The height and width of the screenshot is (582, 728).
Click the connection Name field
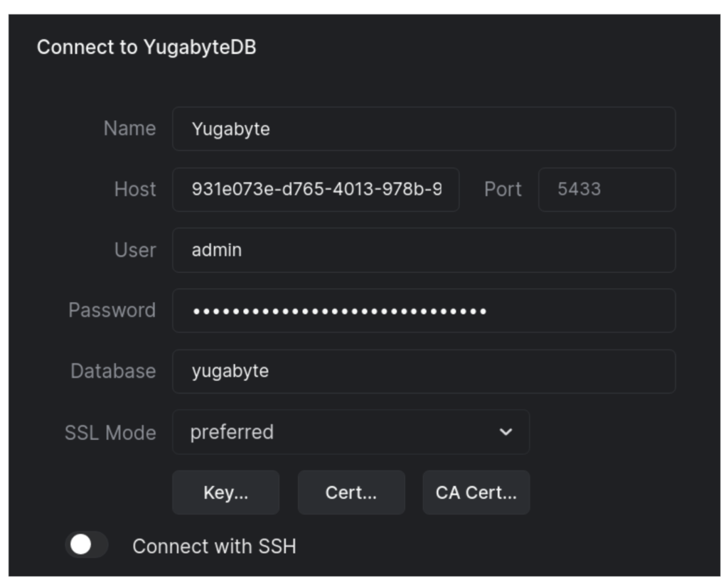[x=423, y=128]
